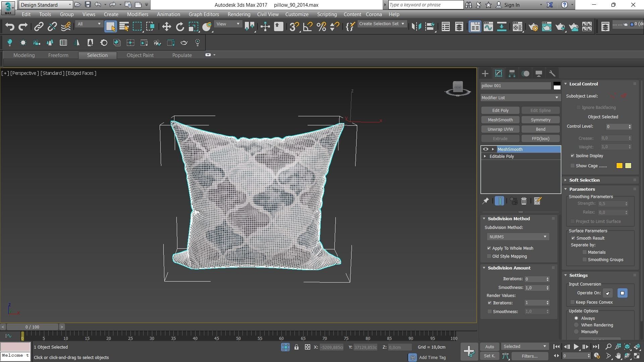Screen dimensions: 644x362
Task: Click Configure Modifier Sets icon
Action: pos(537,201)
